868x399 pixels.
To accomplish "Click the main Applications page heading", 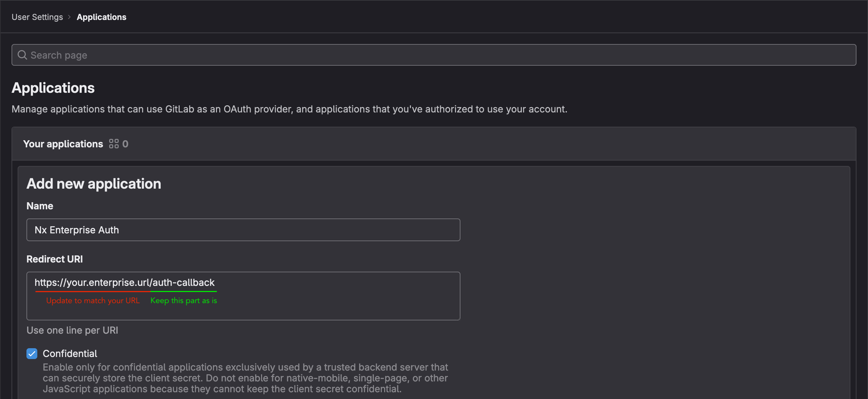I will (x=53, y=88).
